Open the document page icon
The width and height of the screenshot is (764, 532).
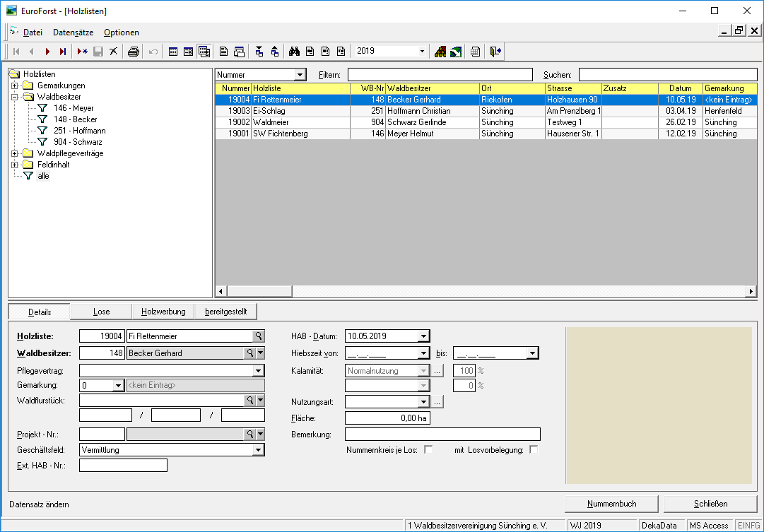[223, 51]
